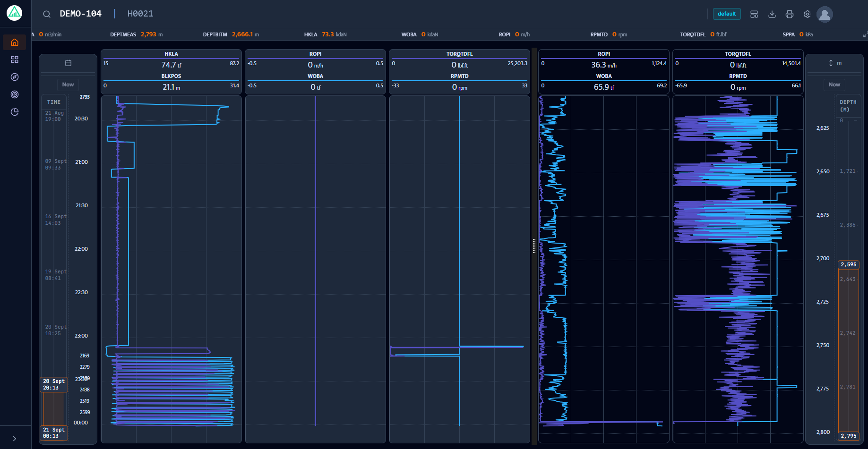Click the HKLA track header
Image resolution: width=868 pixels, height=449 pixels.
[171, 60]
